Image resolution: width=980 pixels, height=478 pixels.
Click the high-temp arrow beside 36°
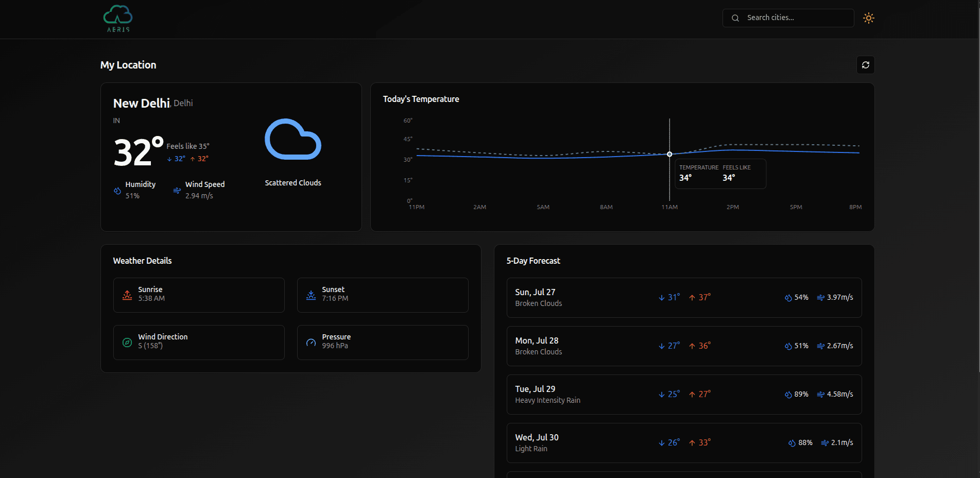click(692, 346)
